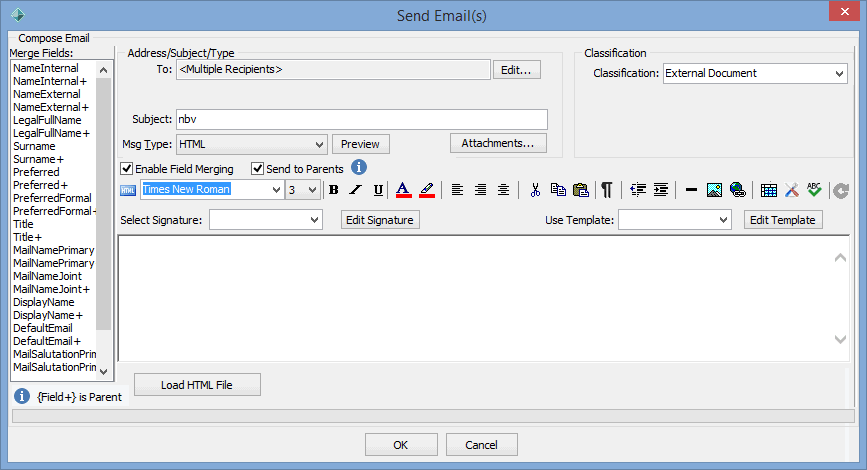Insert an image into the email
The image size is (867, 470).
click(714, 190)
